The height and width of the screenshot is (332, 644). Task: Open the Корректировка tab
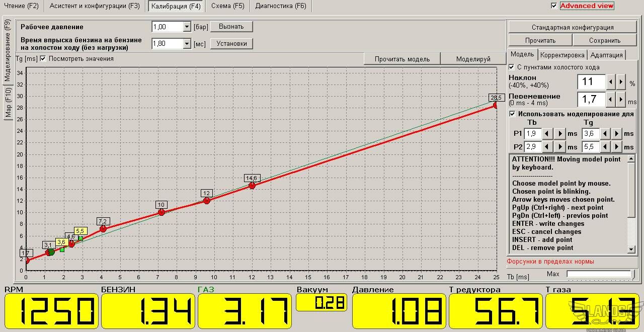[x=562, y=55]
